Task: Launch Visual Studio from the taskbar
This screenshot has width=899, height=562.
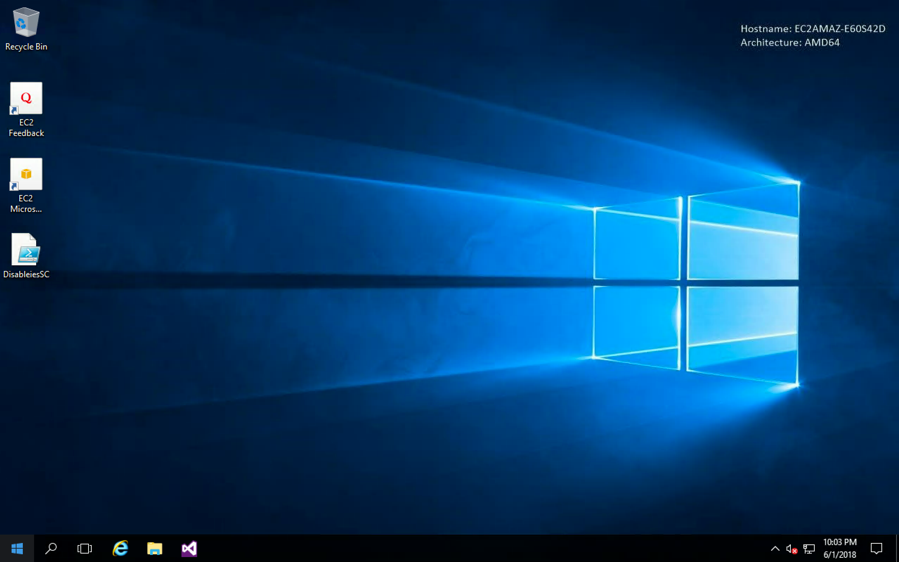Action: coord(189,549)
